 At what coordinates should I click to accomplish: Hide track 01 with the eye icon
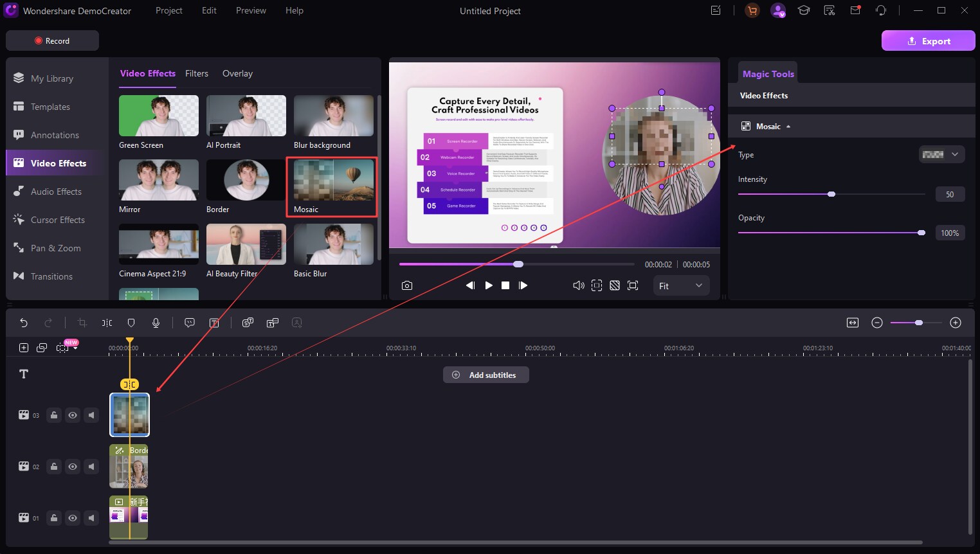pyautogui.click(x=73, y=518)
